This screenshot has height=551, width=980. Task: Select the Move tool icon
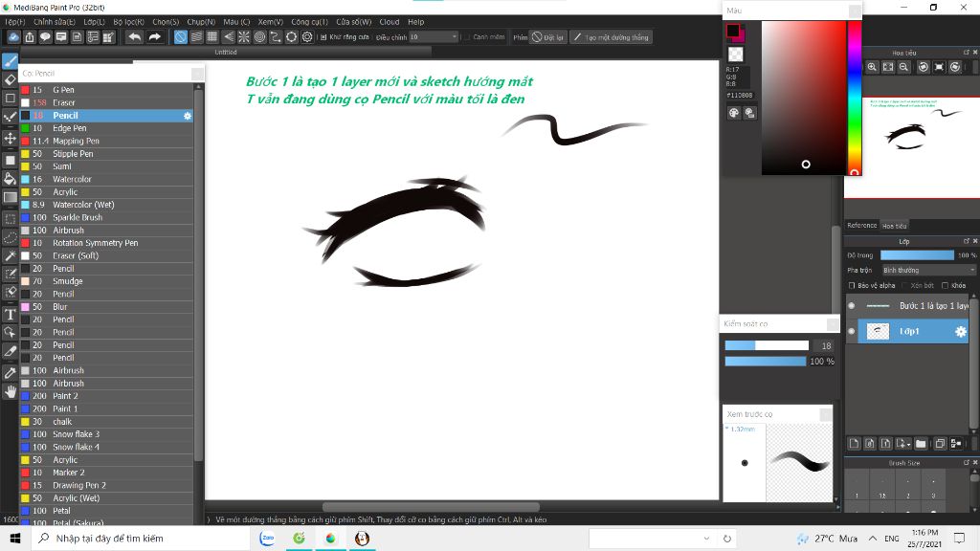pyautogui.click(x=10, y=138)
